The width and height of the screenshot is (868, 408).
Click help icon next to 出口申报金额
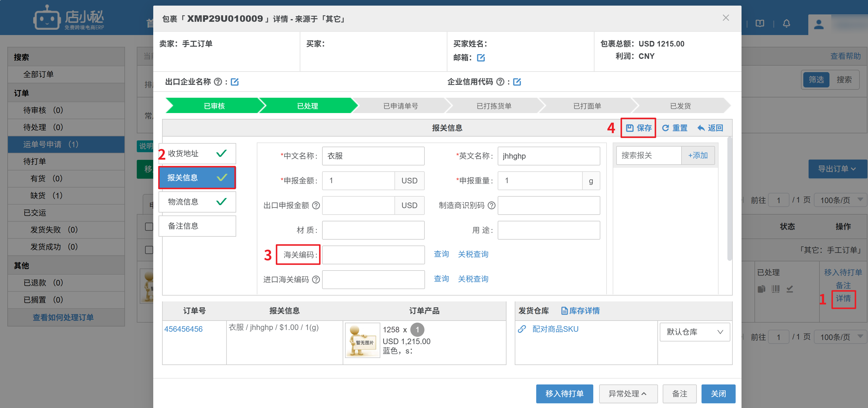tap(316, 205)
